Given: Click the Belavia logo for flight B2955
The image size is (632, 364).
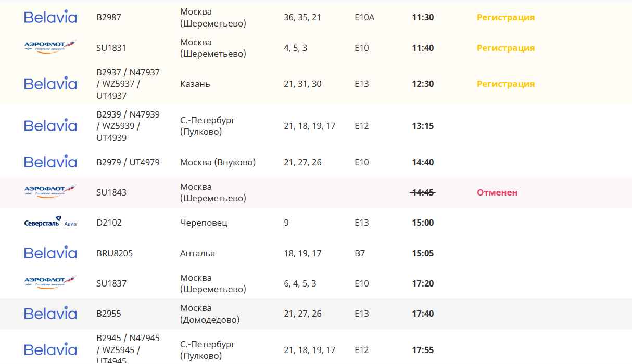Looking at the screenshot, I should coord(50,314).
